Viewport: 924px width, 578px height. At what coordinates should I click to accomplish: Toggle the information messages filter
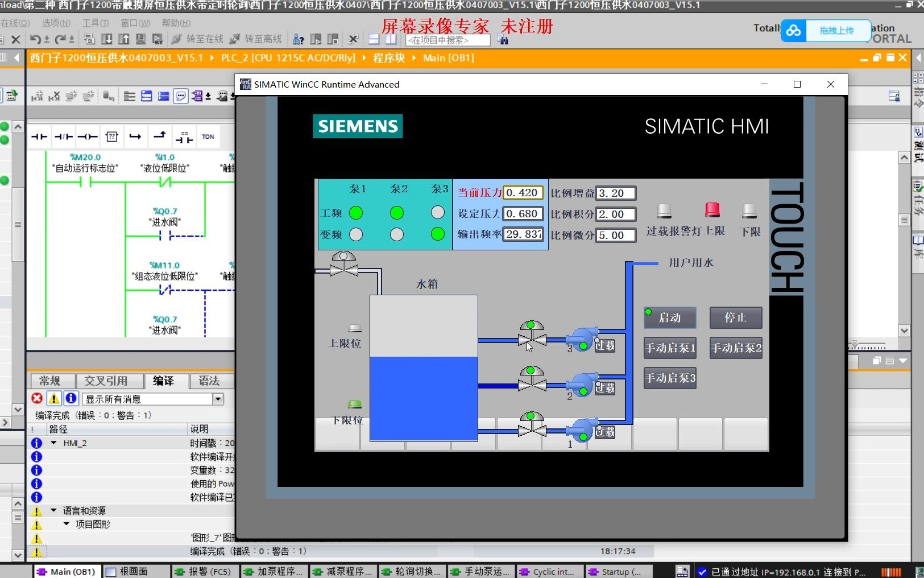tap(71, 399)
